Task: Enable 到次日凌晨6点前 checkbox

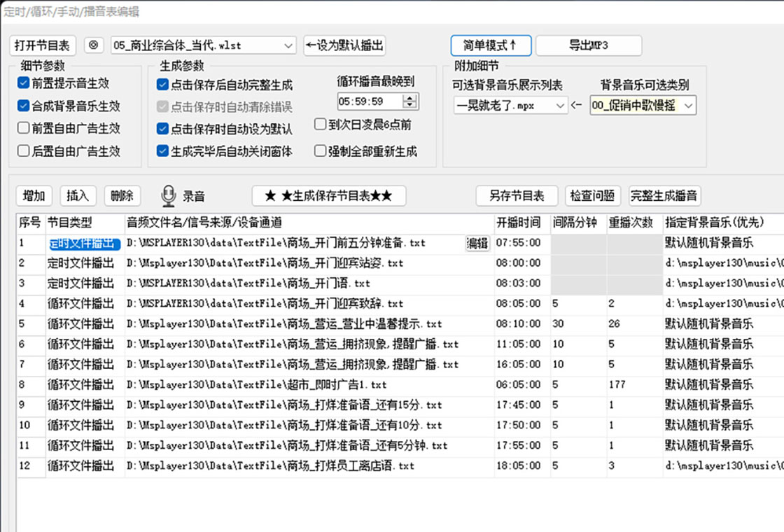Action: (320, 124)
